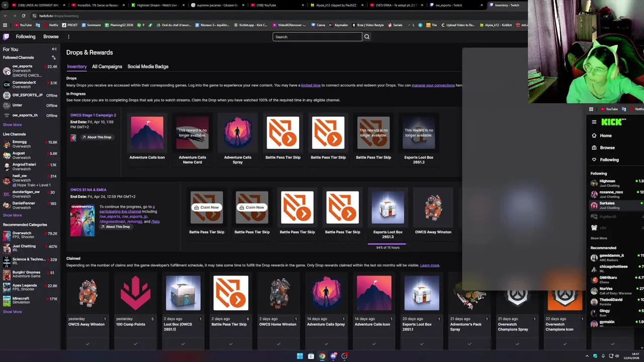
Task: Open Just Chatting category
Action: click(x=30, y=248)
